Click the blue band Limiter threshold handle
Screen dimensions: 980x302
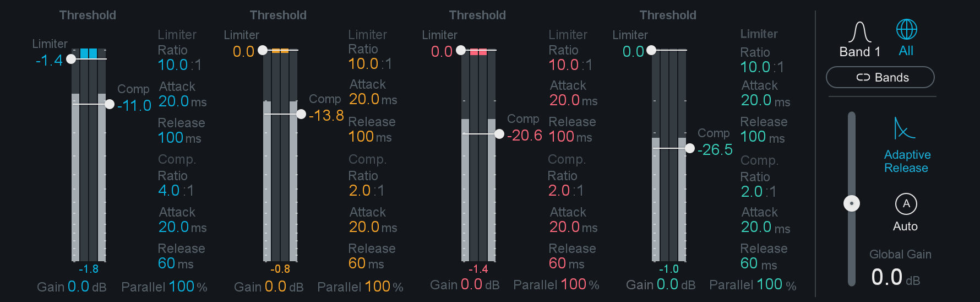click(x=71, y=59)
